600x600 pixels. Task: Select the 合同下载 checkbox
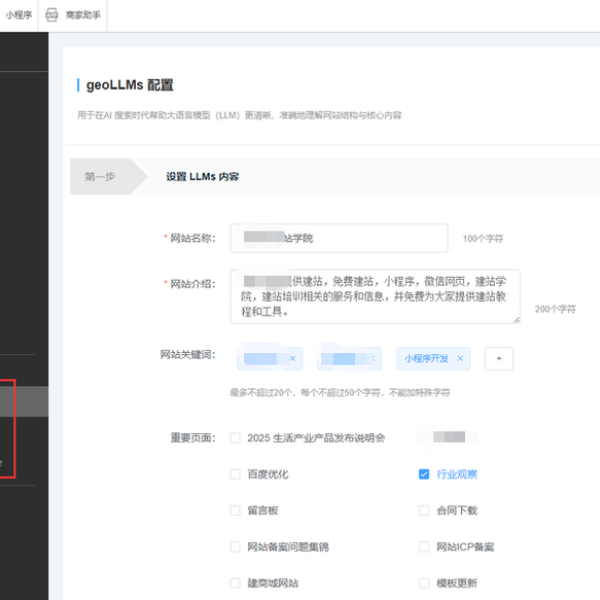click(424, 510)
